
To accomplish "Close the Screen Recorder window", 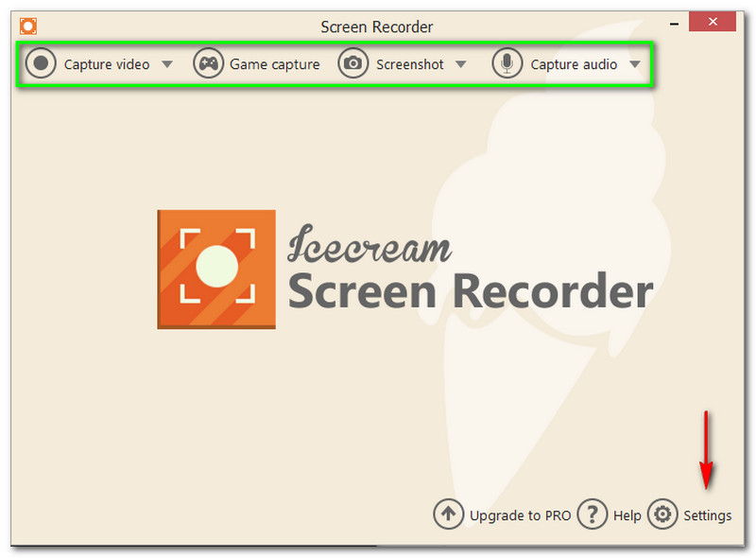I will pyautogui.click(x=713, y=22).
